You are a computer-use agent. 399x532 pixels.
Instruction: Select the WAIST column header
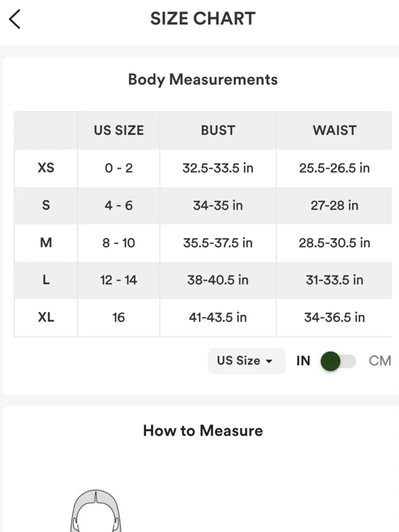pos(334,130)
